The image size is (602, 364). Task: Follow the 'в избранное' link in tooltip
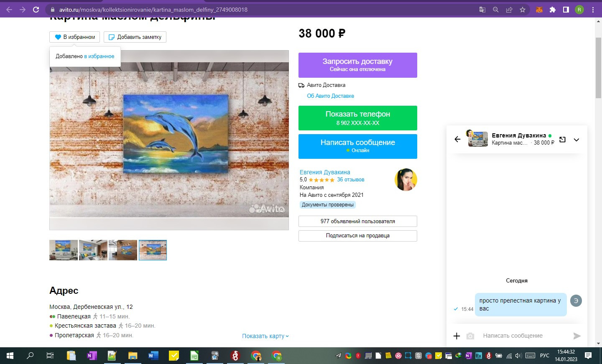pos(99,56)
